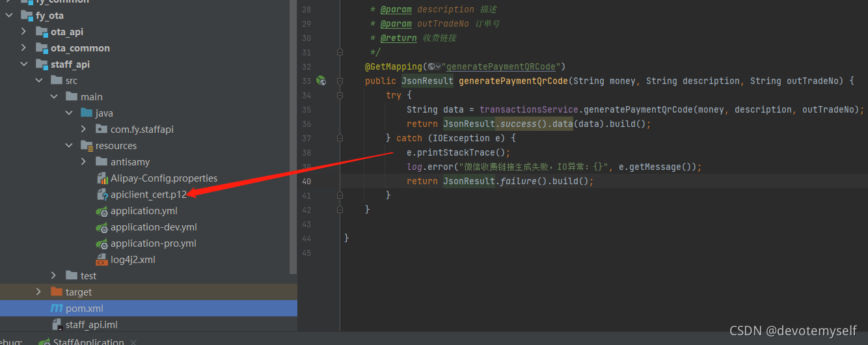Screen dimensions: 868x345
Task: Click the Alipay-Config.properties file icon
Action: pyautogui.click(x=102, y=178)
